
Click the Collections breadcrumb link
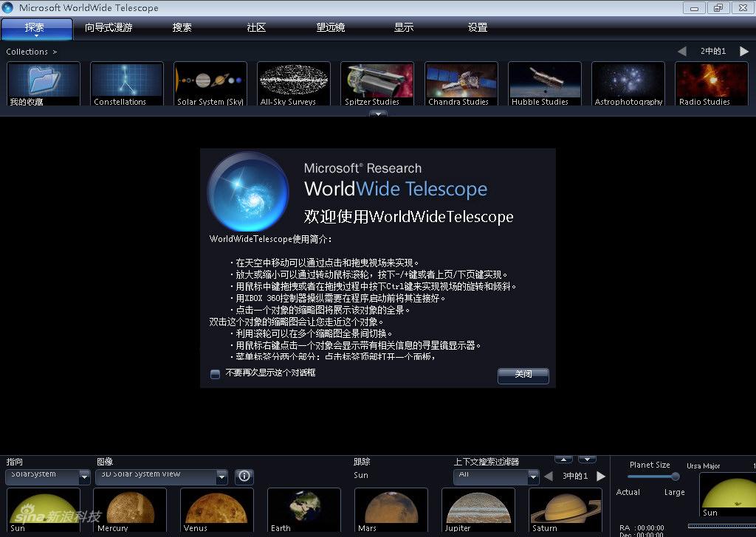pos(27,52)
